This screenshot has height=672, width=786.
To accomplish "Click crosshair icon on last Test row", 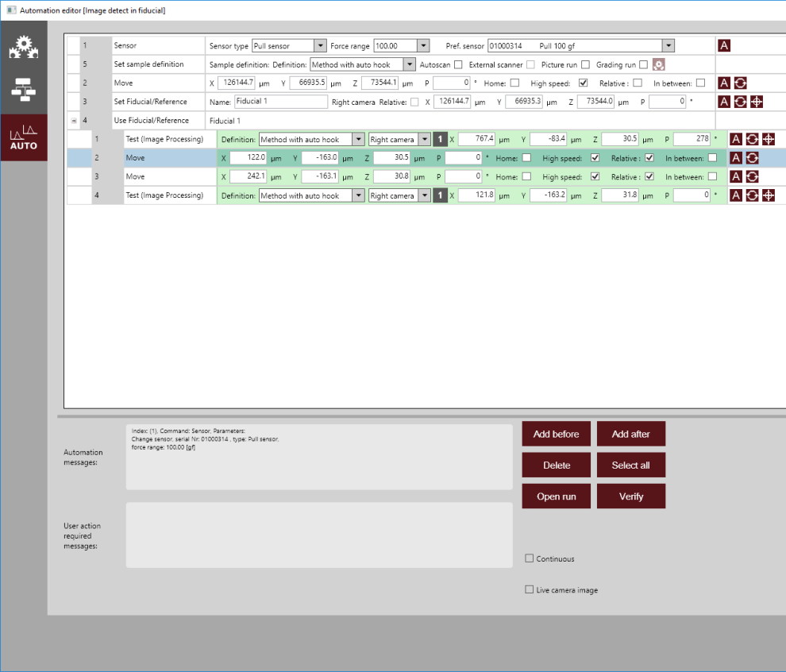I will 768,195.
